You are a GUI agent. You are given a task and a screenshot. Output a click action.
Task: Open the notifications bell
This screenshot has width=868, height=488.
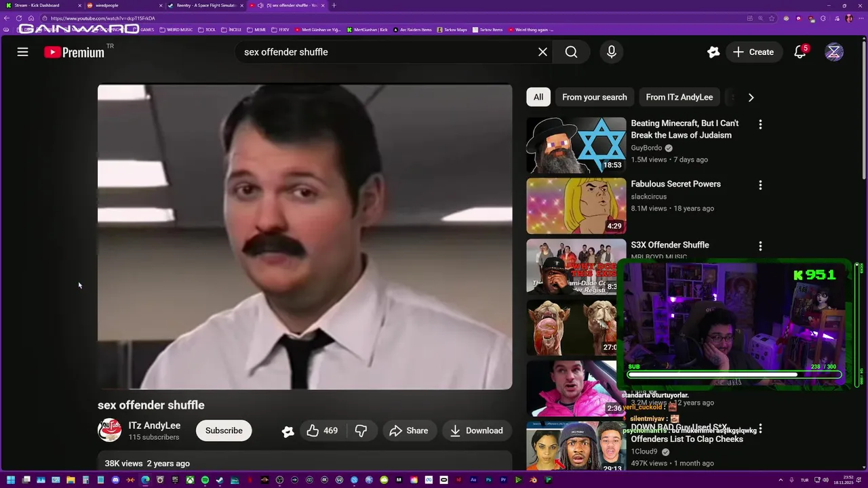[x=800, y=52]
